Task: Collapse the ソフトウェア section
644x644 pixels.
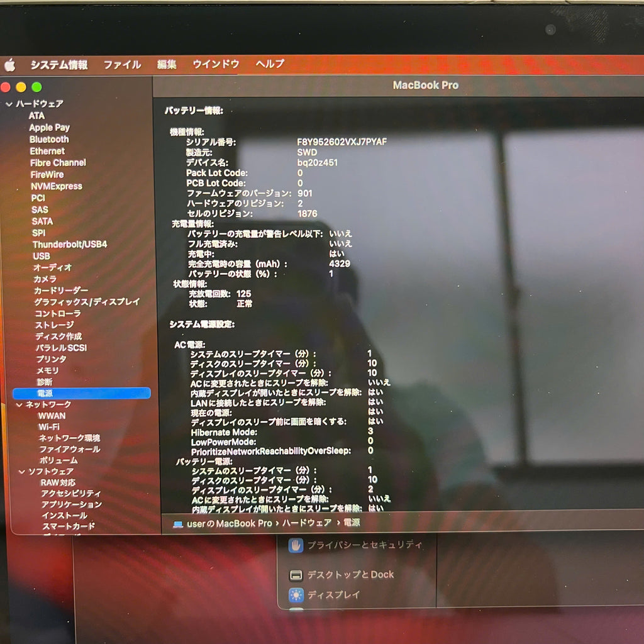Action: pos(22,472)
